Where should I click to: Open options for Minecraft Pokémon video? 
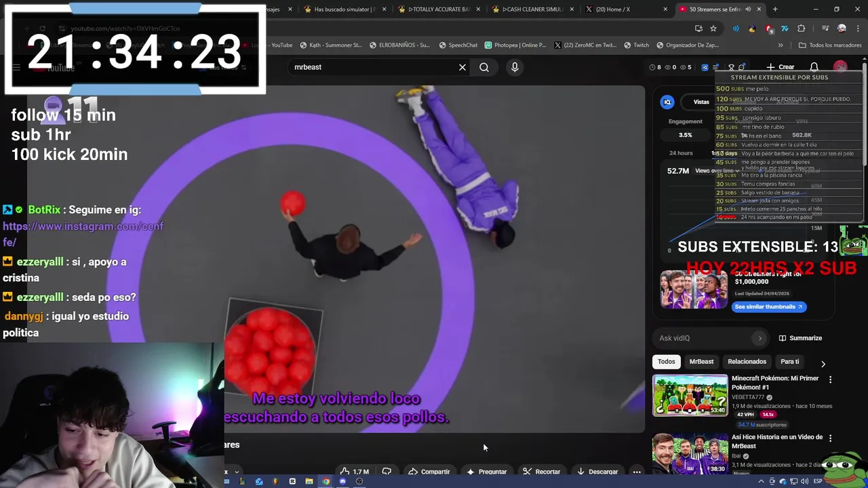[830, 380]
